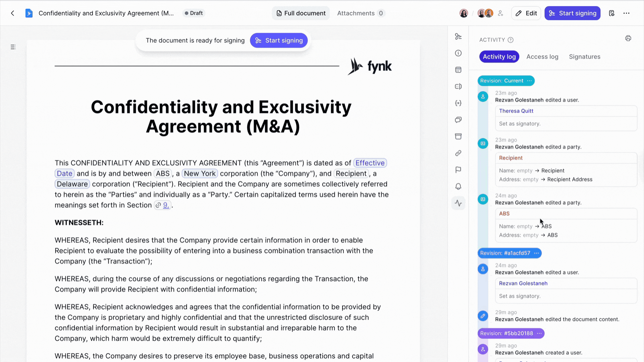Switch to the Signatures tab
644x362 pixels.
pos(585,56)
